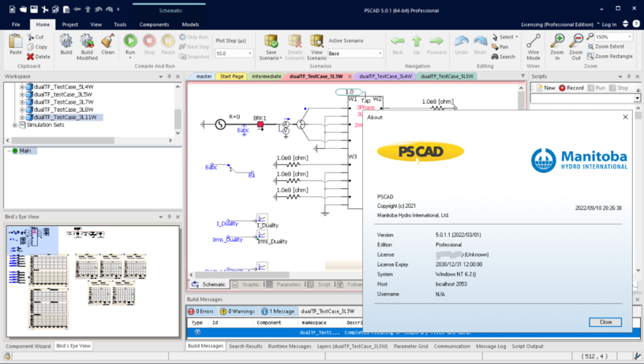Open the Message Log tab
This screenshot has height=364, width=644.
[x=491, y=346]
